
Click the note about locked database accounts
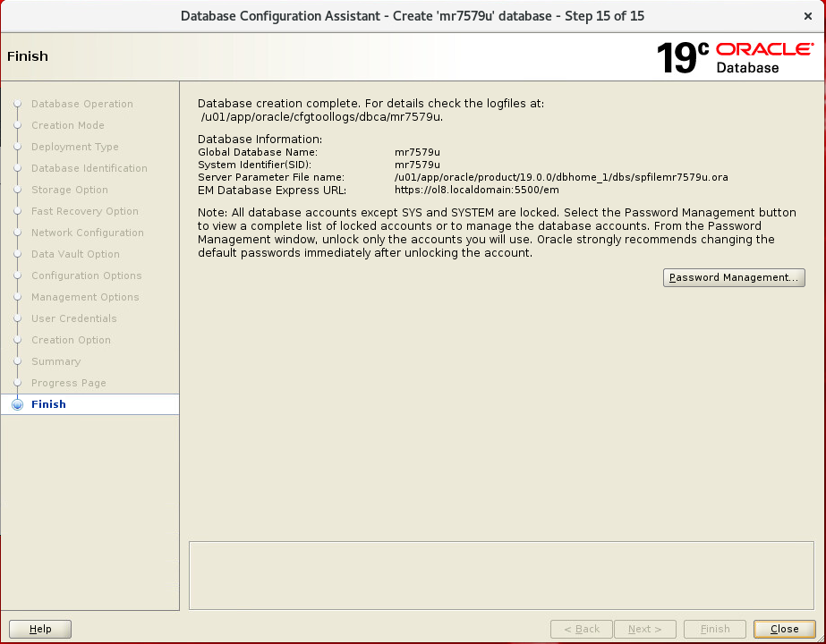click(497, 233)
